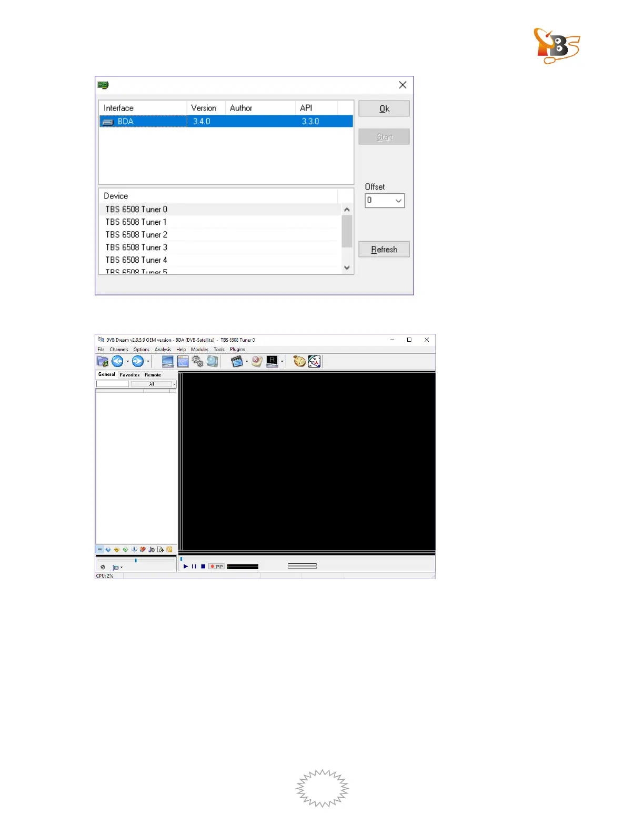Image resolution: width=644 pixels, height=834 pixels.
Task: Click the document edit icon below channel list
Action: [x=160, y=549]
